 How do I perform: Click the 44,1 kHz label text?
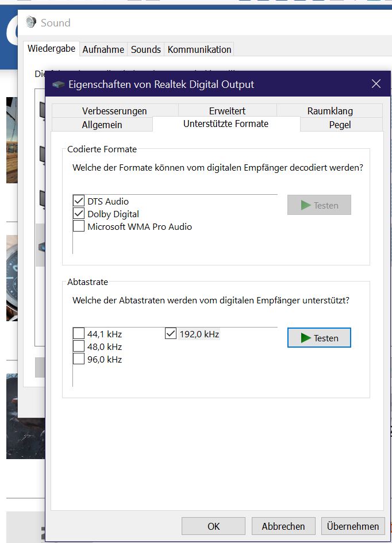[x=105, y=334]
